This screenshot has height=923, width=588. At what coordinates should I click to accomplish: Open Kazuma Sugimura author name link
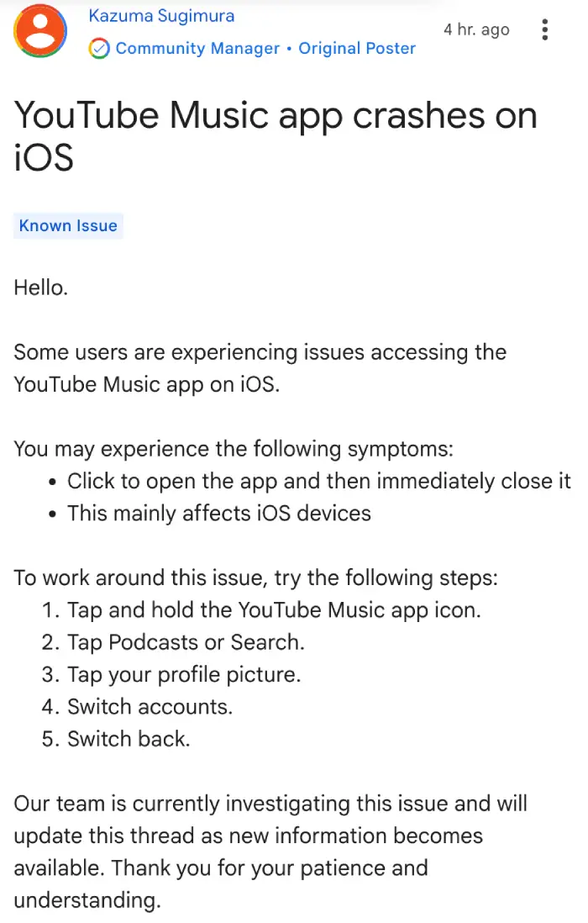(x=161, y=16)
